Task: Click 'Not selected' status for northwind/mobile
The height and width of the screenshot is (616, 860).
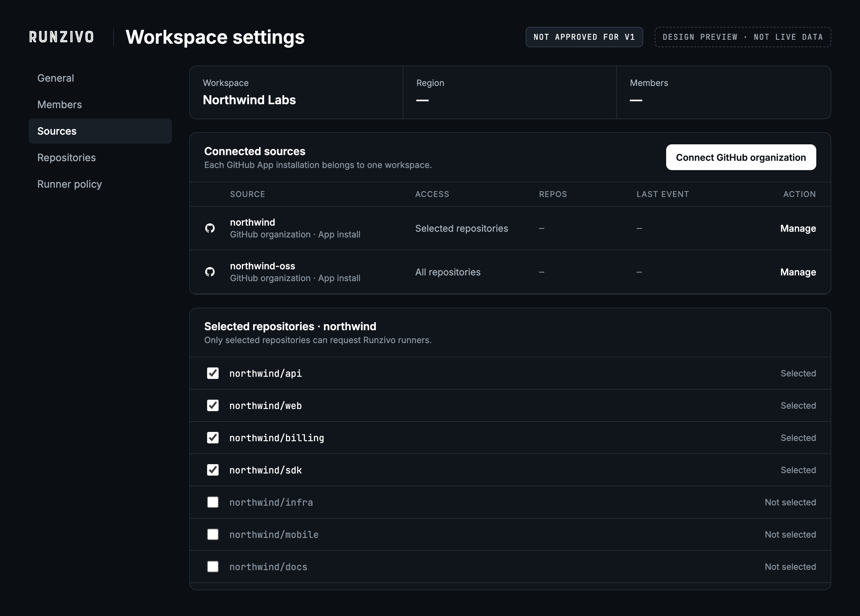Action: coord(790,534)
